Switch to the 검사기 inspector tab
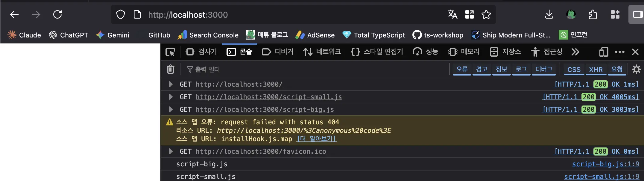Image resolution: width=644 pixels, height=181 pixels. tap(201, 52)
